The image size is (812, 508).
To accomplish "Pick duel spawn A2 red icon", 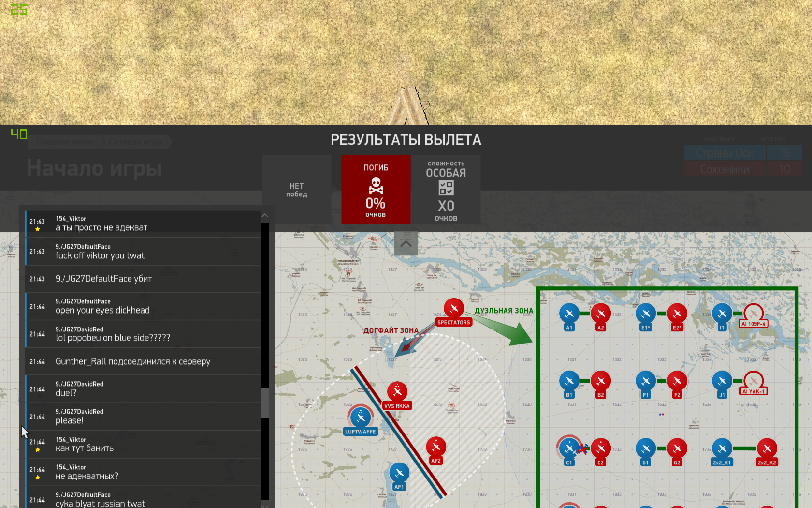I will pos(601,314).
